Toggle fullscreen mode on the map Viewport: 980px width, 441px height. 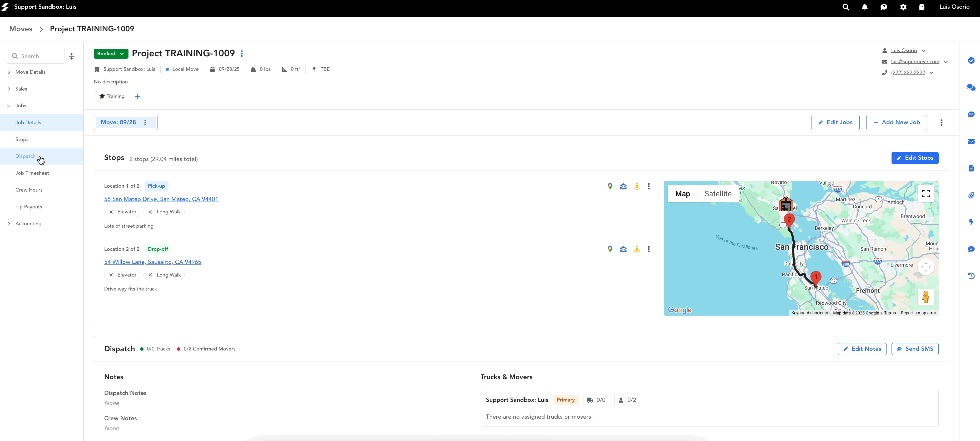pos(926,193)
